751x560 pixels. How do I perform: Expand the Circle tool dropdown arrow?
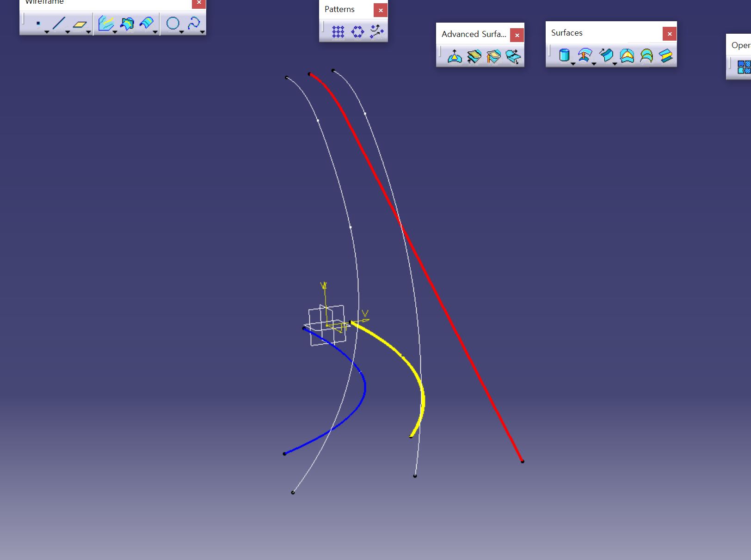pyautogui.click(x=181, y=32)
